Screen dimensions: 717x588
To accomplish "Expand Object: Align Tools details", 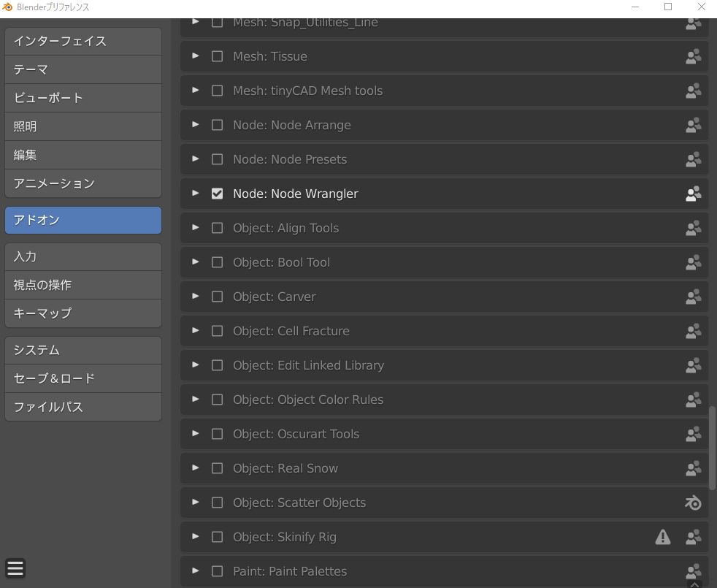I will [195, 227].
